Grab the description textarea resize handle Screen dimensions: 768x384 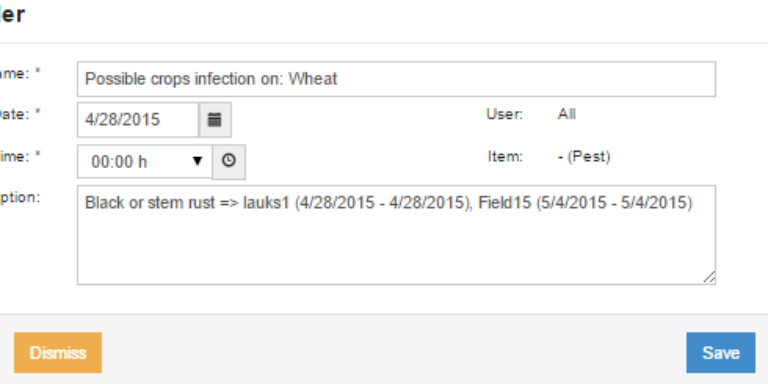(x=709, y=278)
